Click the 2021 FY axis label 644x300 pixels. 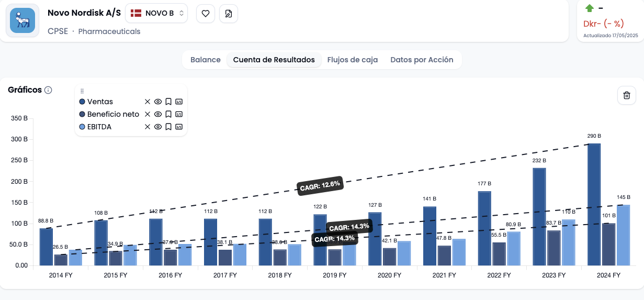[444, 275]
